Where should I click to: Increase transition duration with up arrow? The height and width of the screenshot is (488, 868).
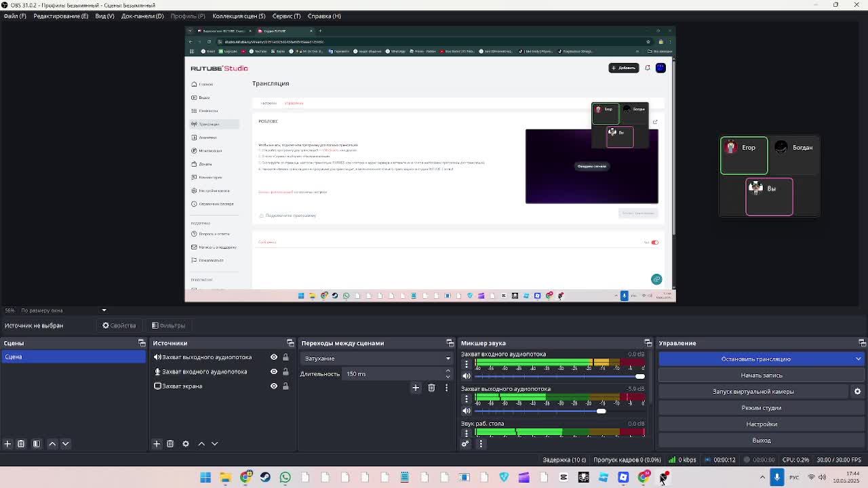click(448, 371)
